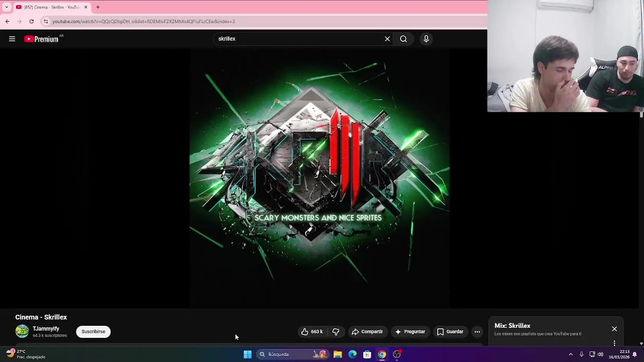The image size is (644, 362).
Task: Open the TJammyify channel name link
Action: (46, 328)
